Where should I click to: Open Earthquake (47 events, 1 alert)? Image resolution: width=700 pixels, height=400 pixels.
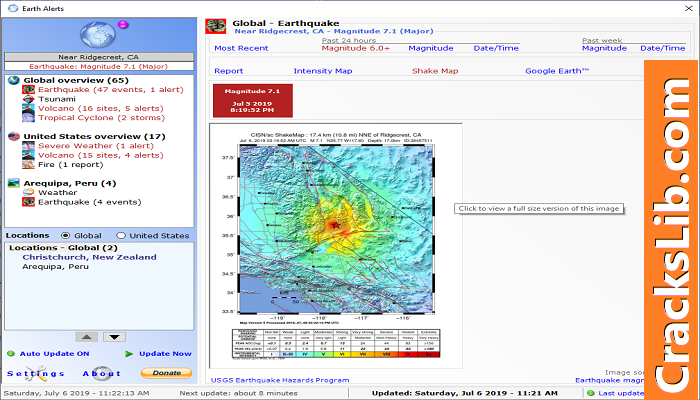[x=111, y=90]
